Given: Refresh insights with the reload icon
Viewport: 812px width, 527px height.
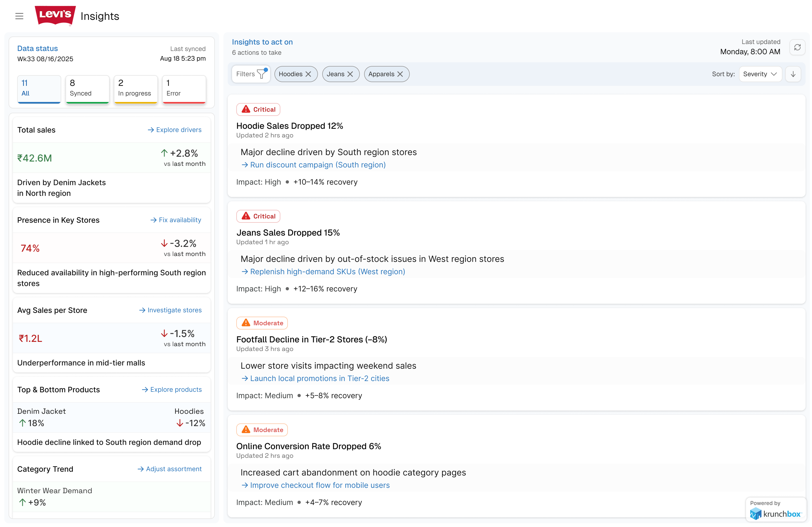Looking at the screenshot, I should point(797,47).
